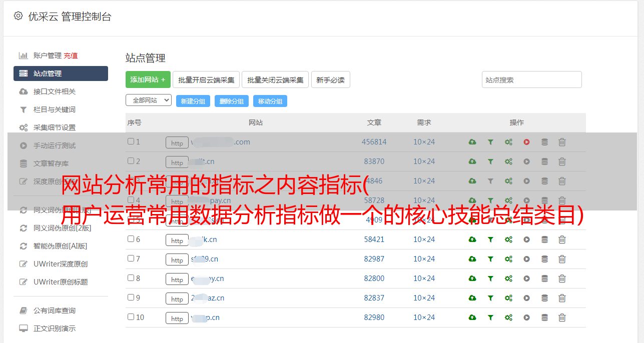Open UWriter原创标题 sidebar item

pos(61,282)
